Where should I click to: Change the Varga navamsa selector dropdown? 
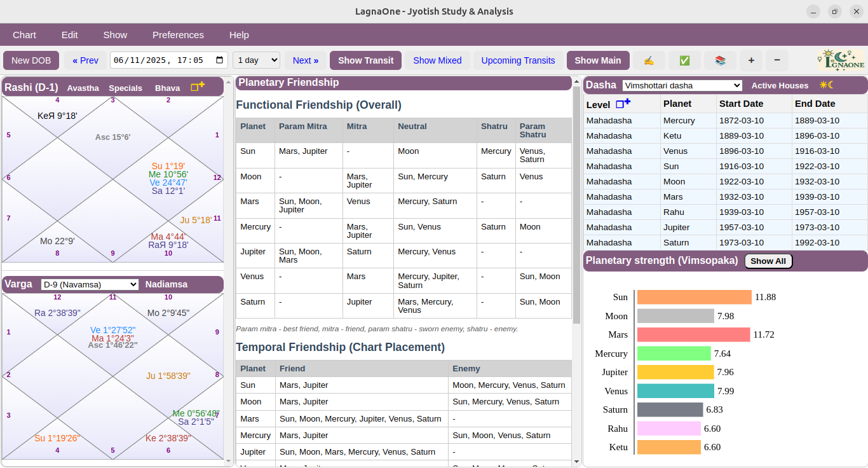(89, 284)
